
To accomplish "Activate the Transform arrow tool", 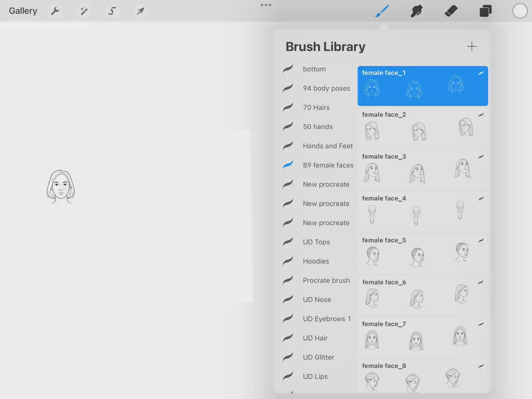I will (140, 11).
